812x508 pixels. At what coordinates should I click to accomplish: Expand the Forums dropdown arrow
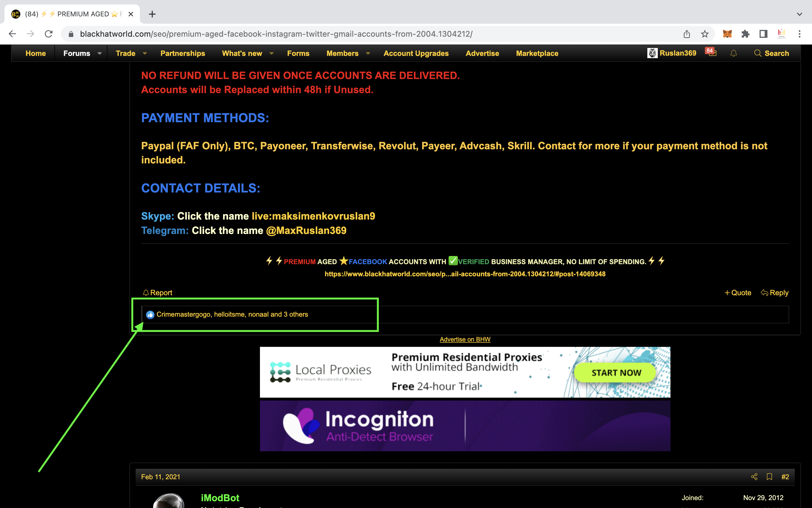point(100,53)
